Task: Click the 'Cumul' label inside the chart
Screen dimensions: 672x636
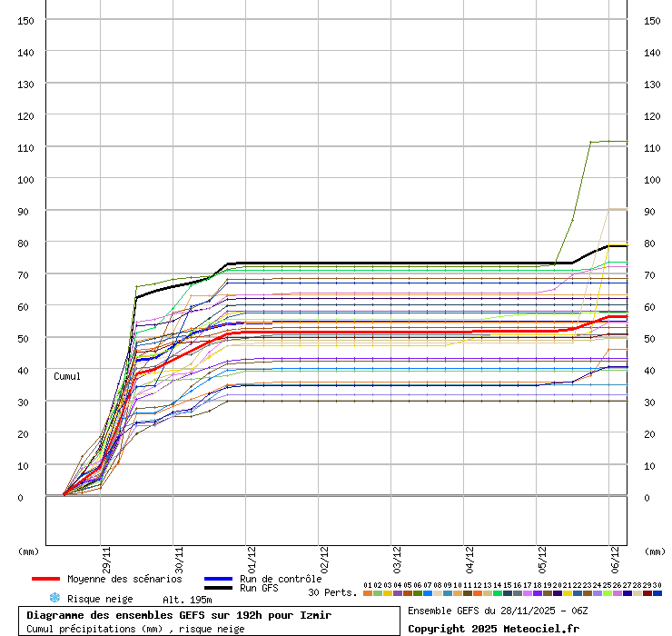Action: coord(67,376)
